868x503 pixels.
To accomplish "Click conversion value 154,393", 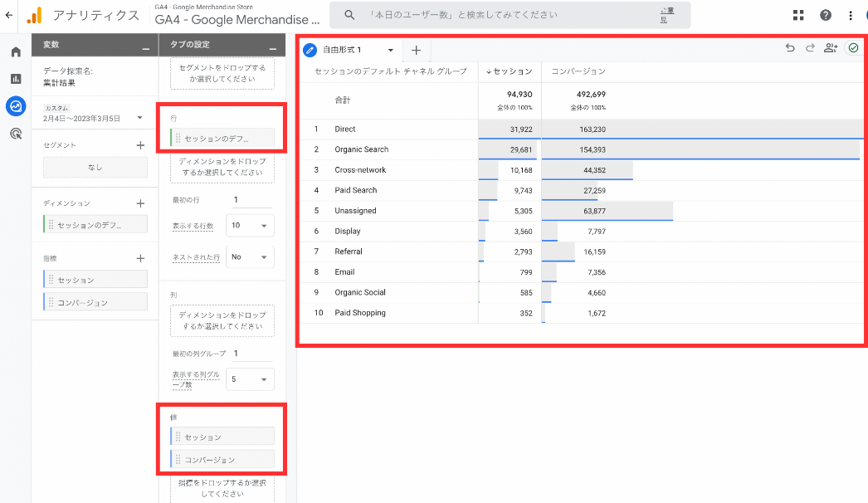I will point(592,149).
